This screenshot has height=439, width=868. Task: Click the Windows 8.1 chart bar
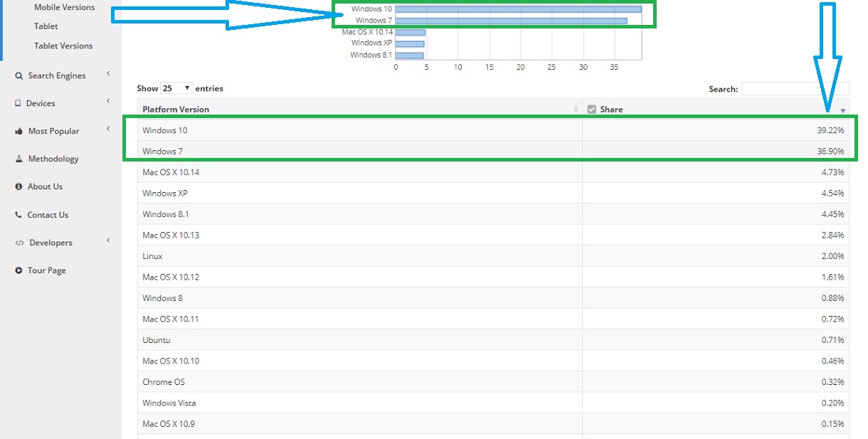[x=410, y=55]
